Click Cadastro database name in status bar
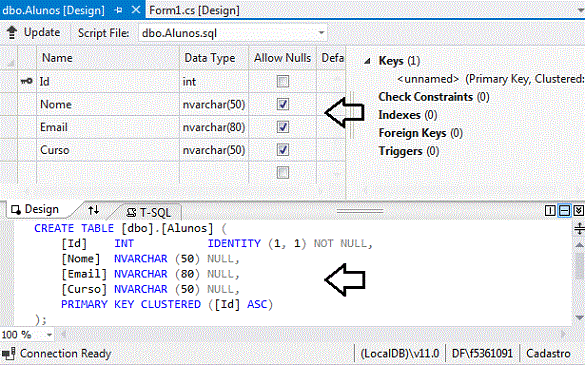The image size is (585, 365). pyautogui.click(x=548, y=353)
